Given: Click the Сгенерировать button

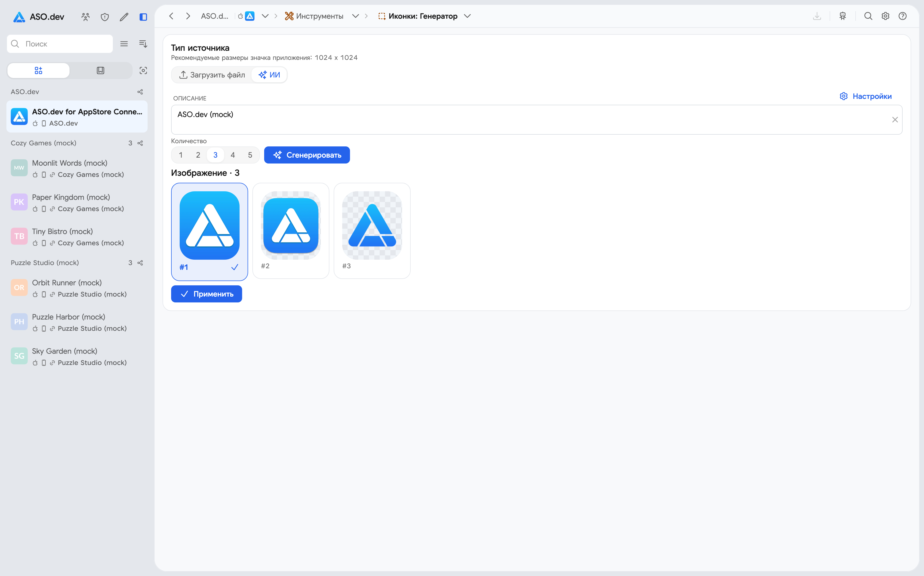Looking at the screenshot, I should click(307, 155).
